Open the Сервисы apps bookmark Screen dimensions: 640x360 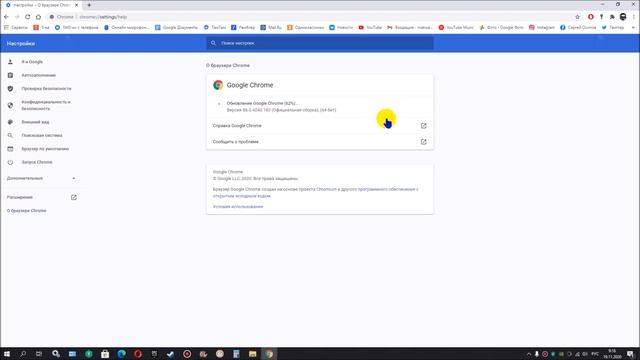tap(16, 27)
